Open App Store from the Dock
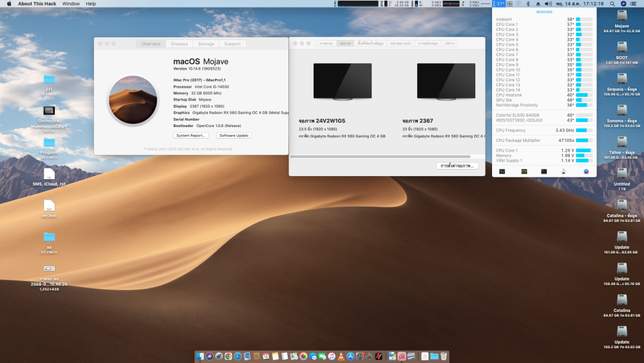 pos(350,357)
